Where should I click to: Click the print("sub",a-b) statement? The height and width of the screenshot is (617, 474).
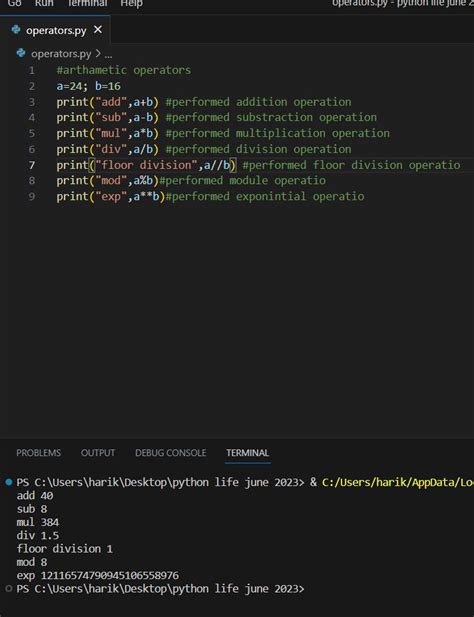point(107,118)
